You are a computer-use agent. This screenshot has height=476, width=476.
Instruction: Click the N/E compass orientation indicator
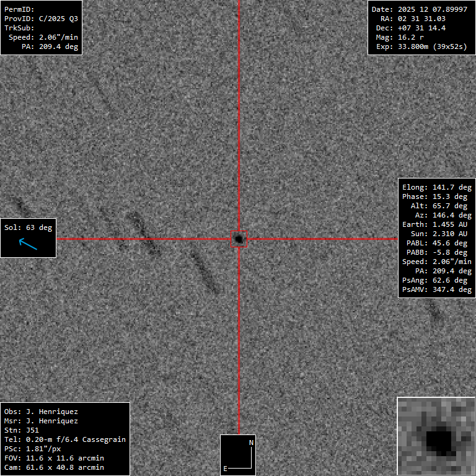click(238, 455)
